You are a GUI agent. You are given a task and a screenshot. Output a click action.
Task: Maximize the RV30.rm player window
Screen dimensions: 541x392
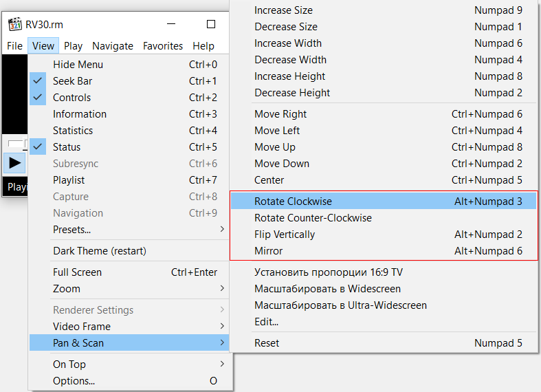click(x=211, y=24)
